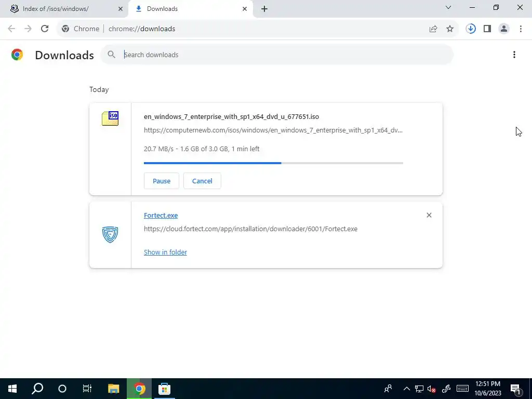The width and height of the screenshot is (532, 399).
Task: Click the ISO file name text
Action: pos(231,117)
